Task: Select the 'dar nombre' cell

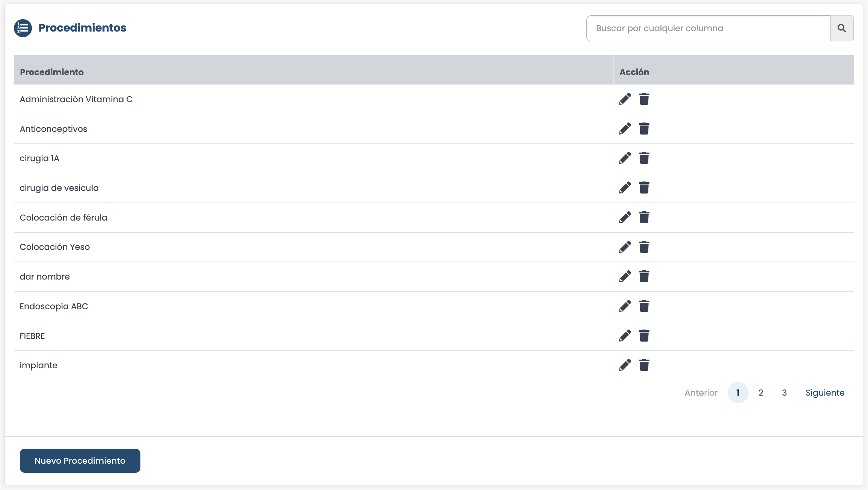Action: click(x=313, y=277)
